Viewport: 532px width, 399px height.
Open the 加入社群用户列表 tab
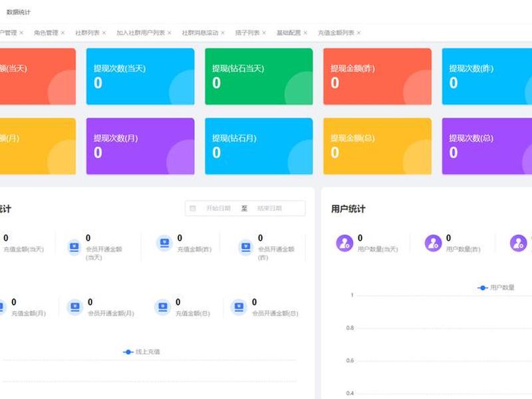pos(140,33)
